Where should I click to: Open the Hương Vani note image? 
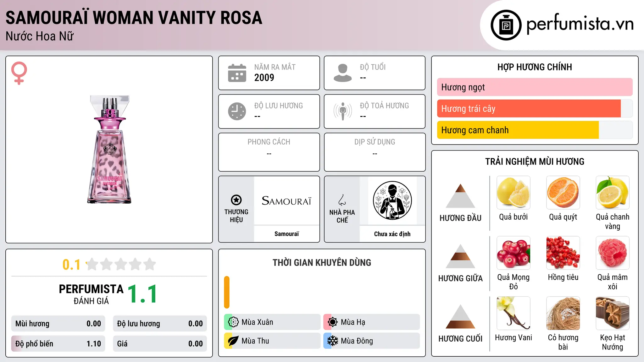[514, 313]
